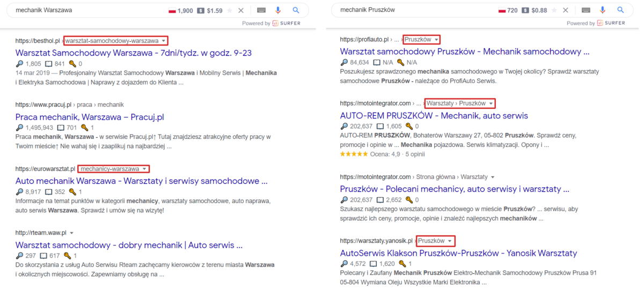The width and height of the screenshot is (644, 291).
Task: Expand the warsztaty.yanosik.pl Pruszków arrow
Action: coord(450,241)
